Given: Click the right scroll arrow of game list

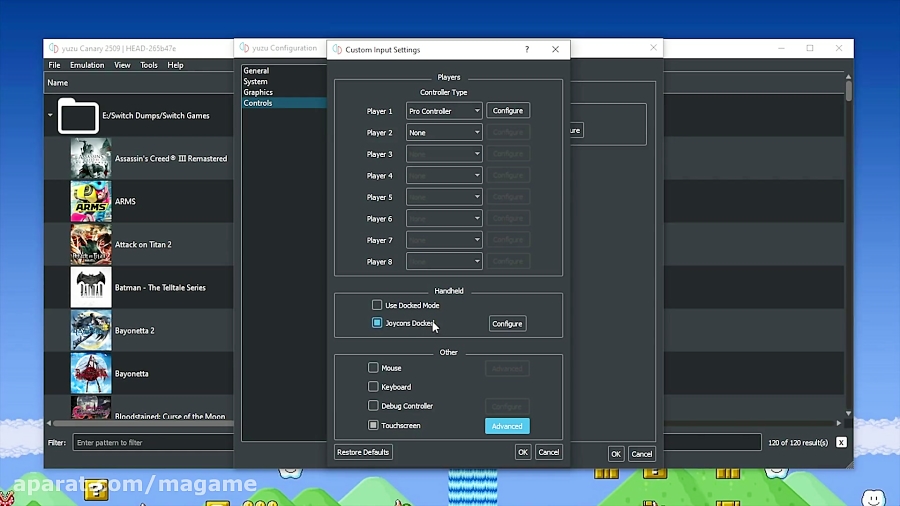Looking at the screenshot, I should pos(839,423).
